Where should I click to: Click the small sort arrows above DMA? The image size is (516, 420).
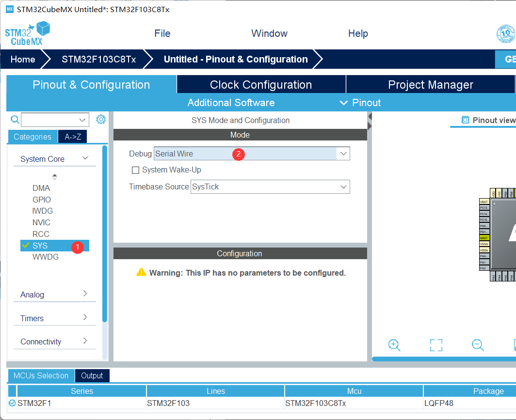click(55, 177)
